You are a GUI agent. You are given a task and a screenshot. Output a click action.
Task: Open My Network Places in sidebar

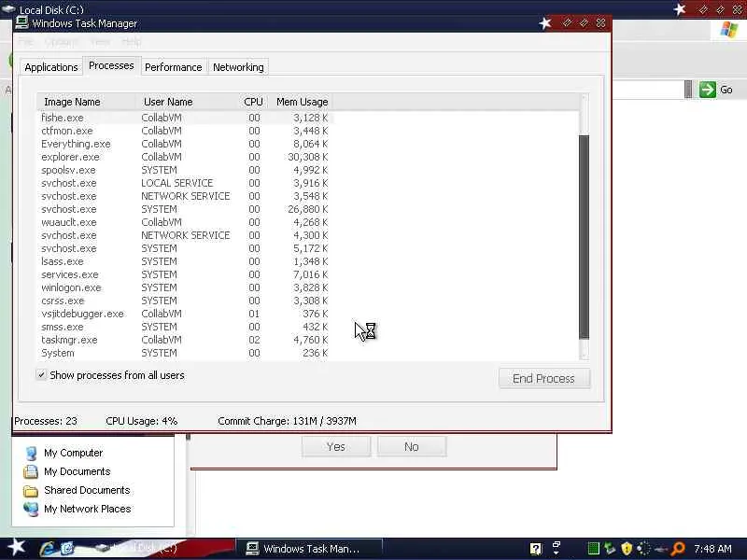coord(78,509)
